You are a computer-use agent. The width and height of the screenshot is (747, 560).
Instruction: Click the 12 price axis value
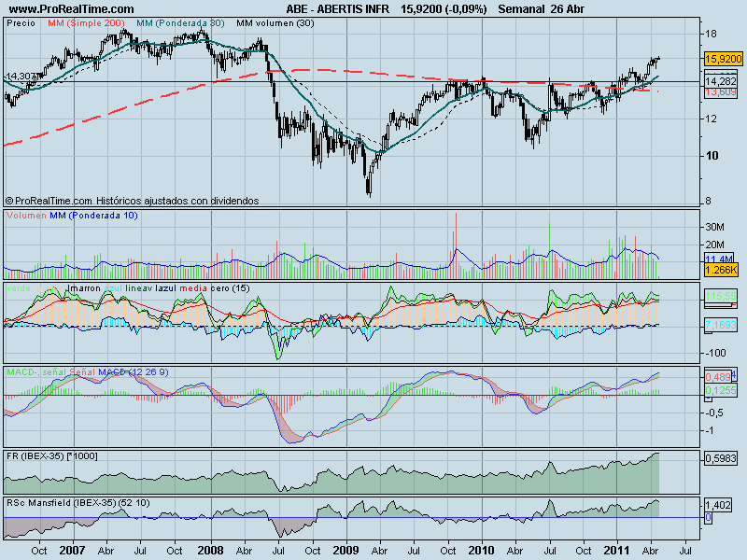711,119
